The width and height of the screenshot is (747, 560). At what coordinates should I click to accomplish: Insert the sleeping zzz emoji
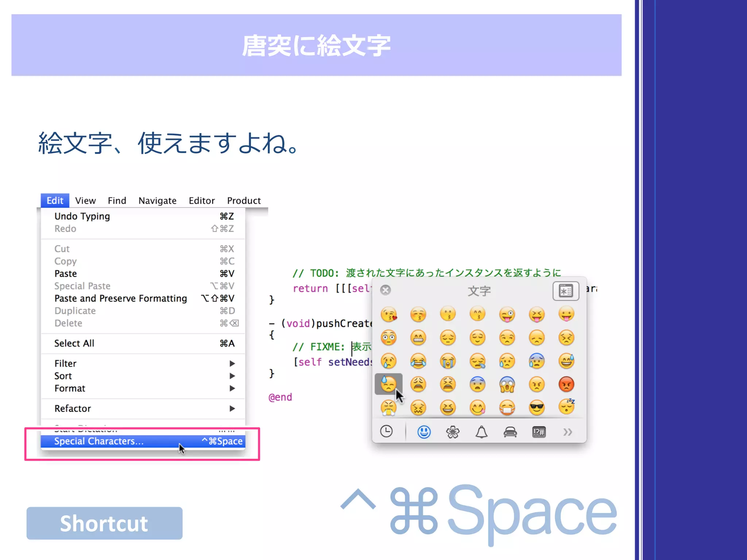tap(566, 407)
